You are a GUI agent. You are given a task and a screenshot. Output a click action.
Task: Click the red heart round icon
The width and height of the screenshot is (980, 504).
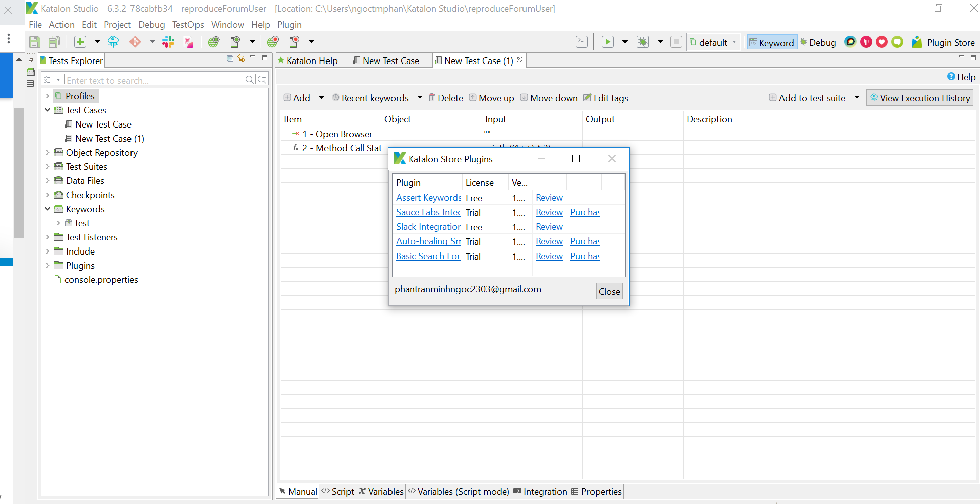click(882, 42)
